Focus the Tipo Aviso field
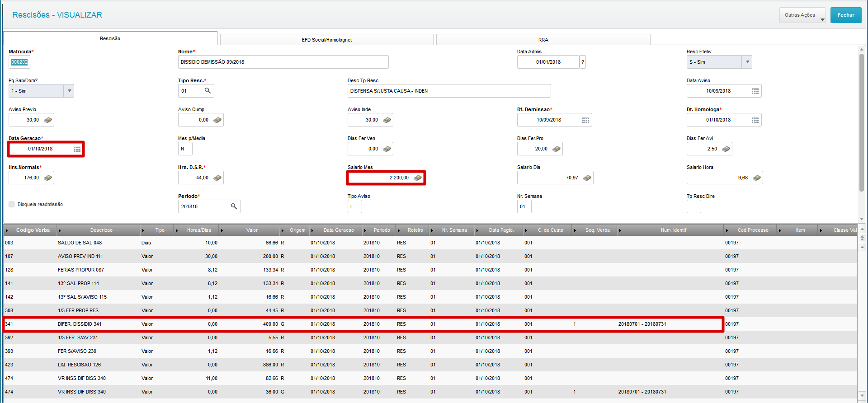This screenshot has height=403, width=868. point(354,206)
